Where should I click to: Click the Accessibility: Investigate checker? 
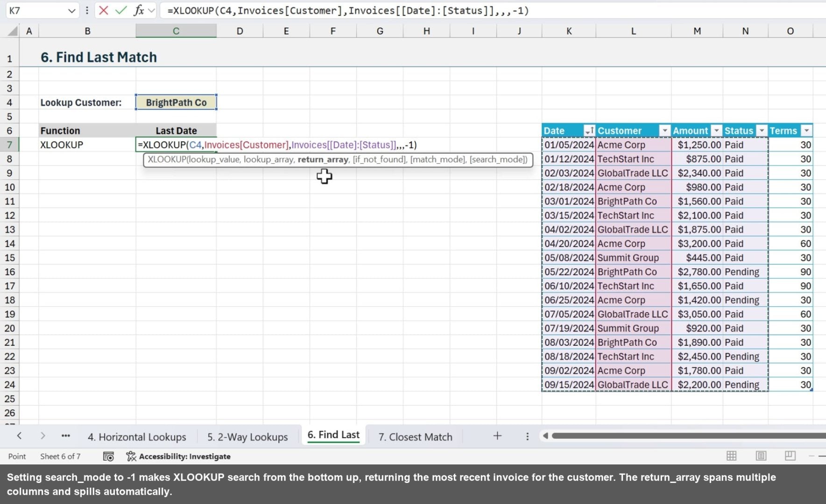point(179,456)
